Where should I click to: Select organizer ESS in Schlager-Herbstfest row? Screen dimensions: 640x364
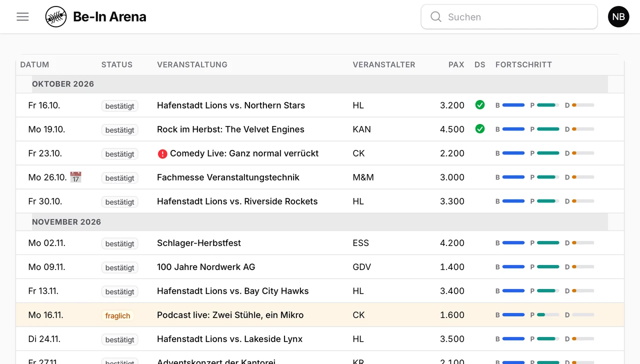(x=360, y=243)
